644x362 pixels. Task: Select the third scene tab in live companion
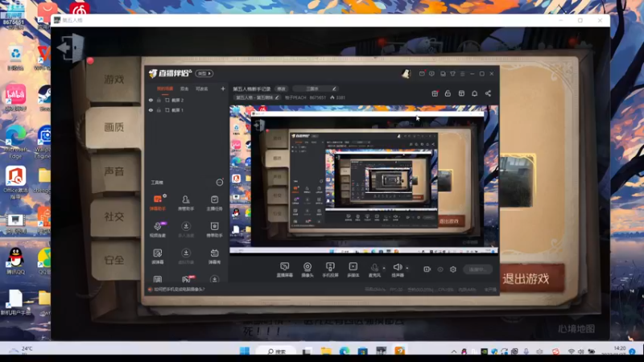(202, 88)
